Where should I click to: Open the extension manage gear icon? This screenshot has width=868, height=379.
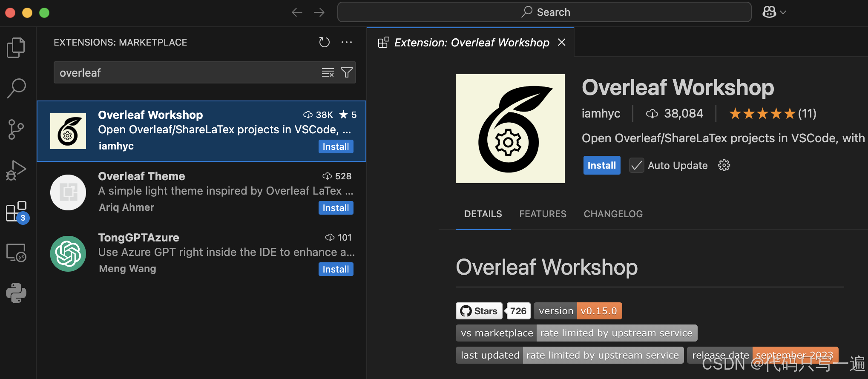(724, 165)
